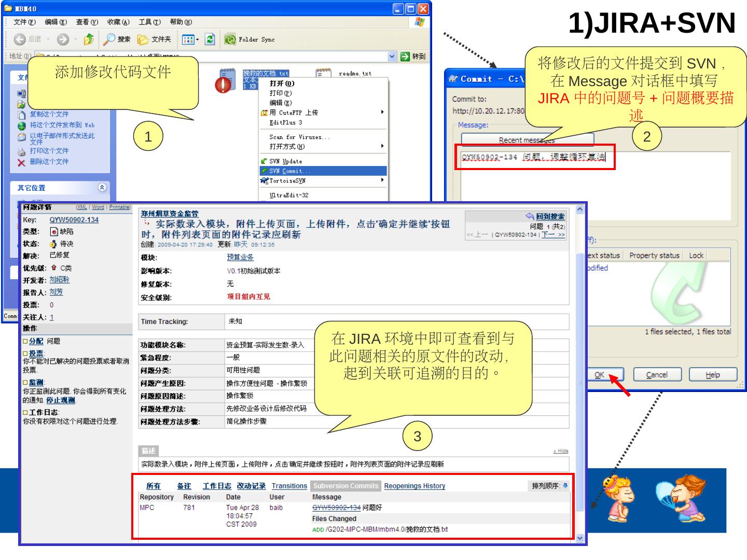Switch to the 工作日志 tab
The image size is (747, 560).
click(x=217, y=486)
